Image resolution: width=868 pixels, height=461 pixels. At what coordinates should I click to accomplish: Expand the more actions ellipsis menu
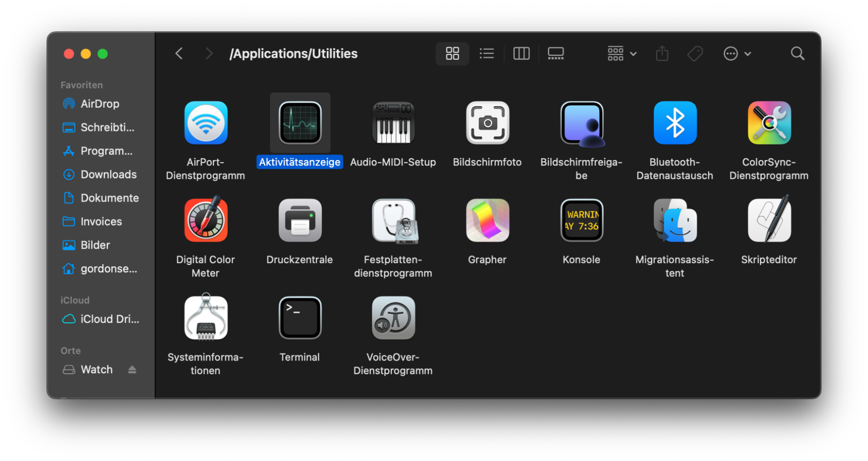pos(737,53)
